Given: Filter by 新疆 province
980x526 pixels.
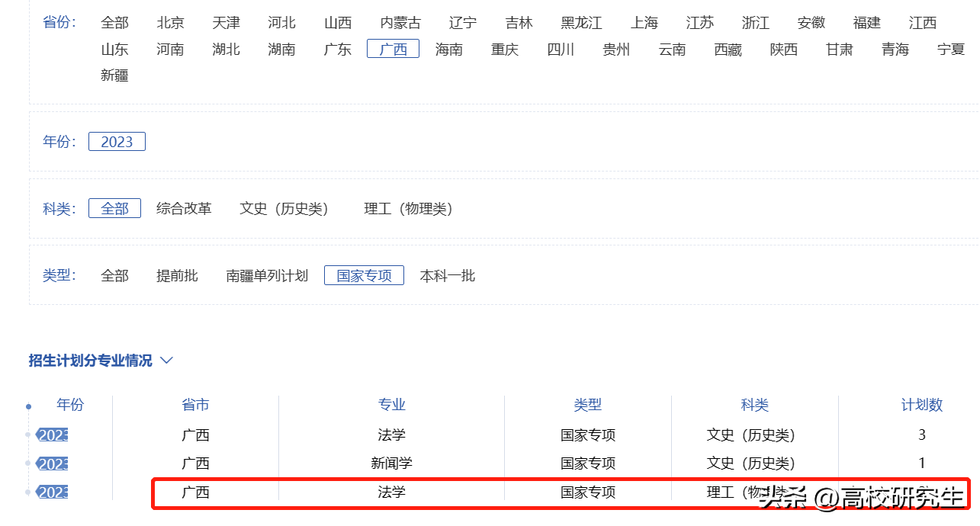Looking at the screenshot, I should pyautogui.click(x=114, y=75).
